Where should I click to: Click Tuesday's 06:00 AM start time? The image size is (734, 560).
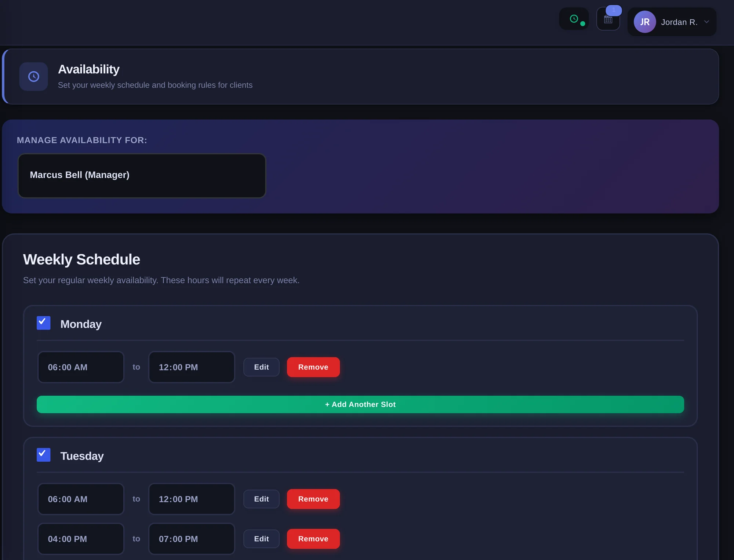(81, 499)
